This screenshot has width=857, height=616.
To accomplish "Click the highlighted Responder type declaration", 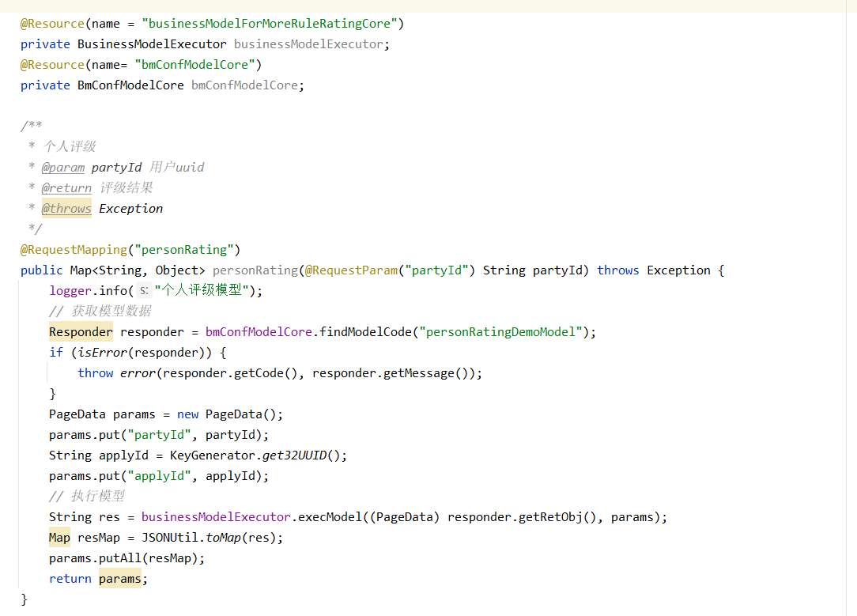I will 81,332.
